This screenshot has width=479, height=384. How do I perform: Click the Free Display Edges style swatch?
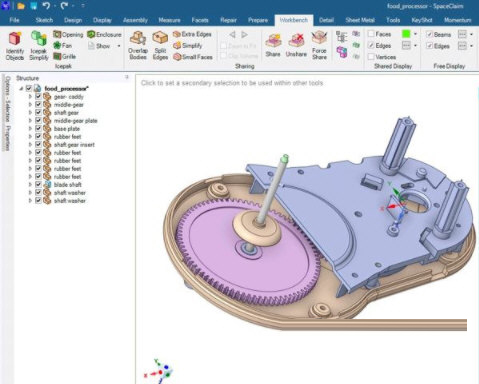coord(462,46)
